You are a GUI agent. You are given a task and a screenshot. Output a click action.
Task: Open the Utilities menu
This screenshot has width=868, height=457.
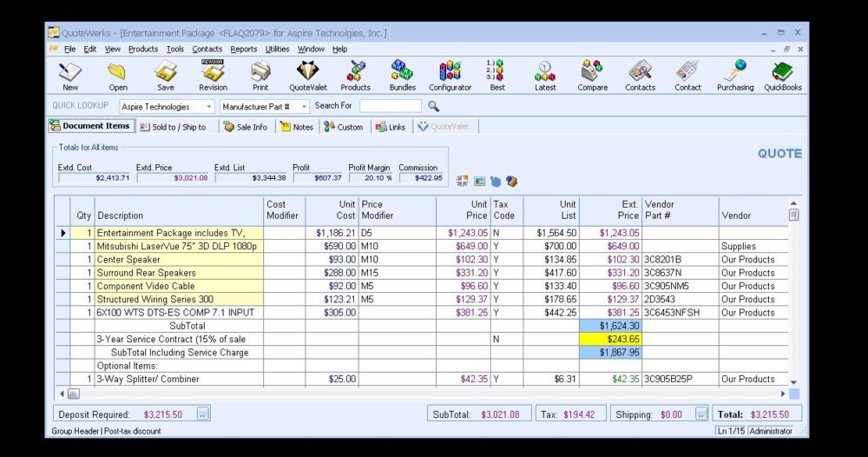(x=277, y=50)
